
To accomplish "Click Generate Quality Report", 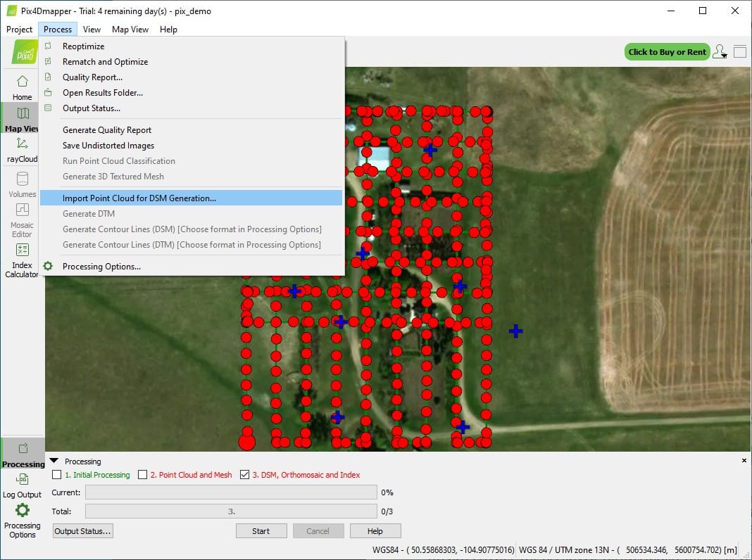I will point(191,130).
